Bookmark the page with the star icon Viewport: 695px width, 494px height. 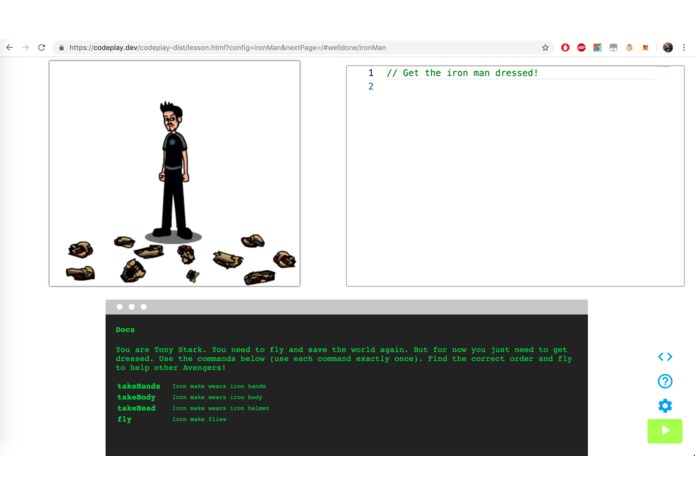coord(545,47)
